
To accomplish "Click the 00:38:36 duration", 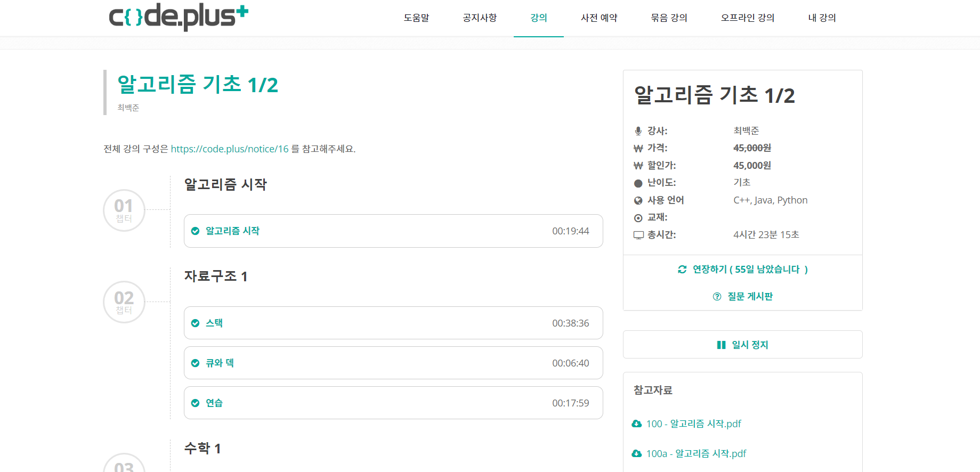I will (x=570, y=323).
